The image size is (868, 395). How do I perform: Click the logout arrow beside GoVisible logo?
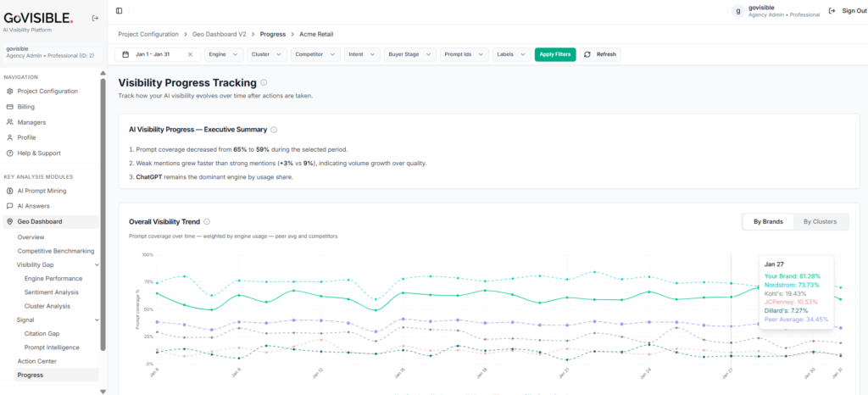click(x=95, y=19)
